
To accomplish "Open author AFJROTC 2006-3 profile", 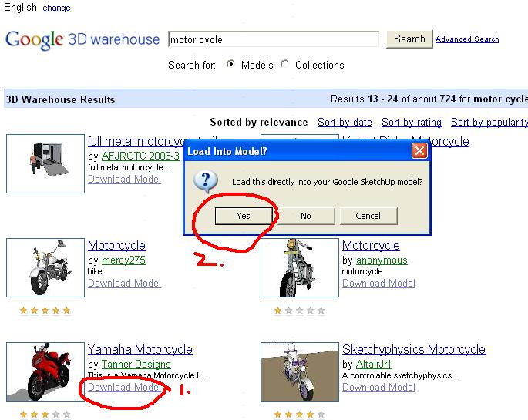I will (x=140, y=156).
